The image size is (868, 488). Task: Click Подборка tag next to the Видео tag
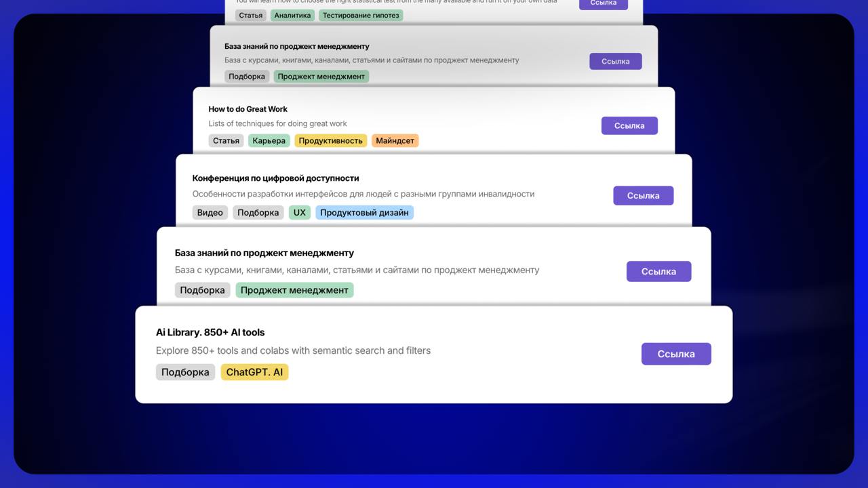[258, 212]
